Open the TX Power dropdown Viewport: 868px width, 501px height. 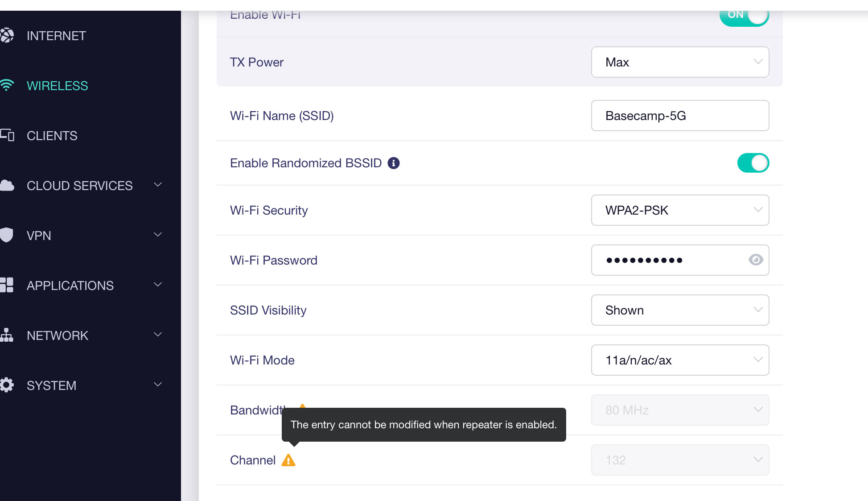point(680,62)
